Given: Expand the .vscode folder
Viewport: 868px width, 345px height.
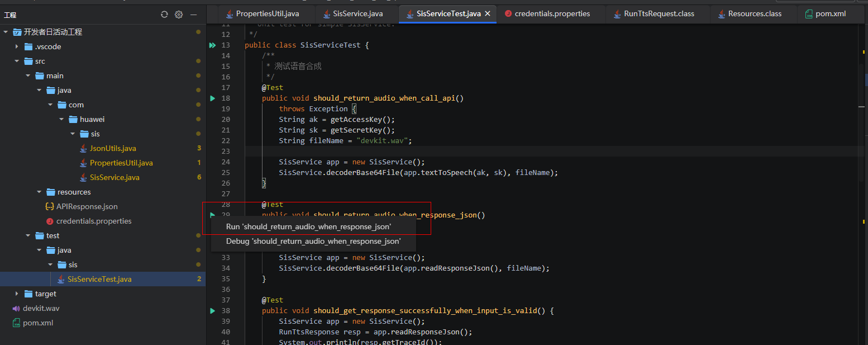Looking at the screenshot, I should [x=17, y=47].
